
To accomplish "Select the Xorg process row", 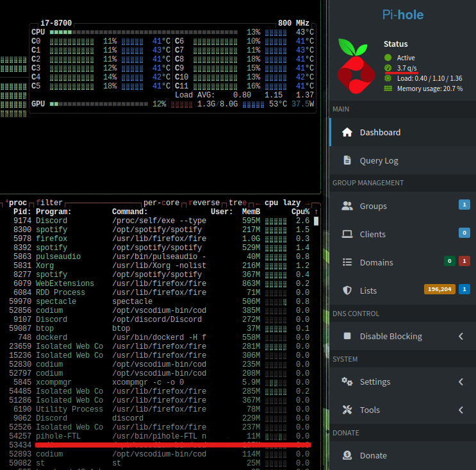I will point(160,265).
